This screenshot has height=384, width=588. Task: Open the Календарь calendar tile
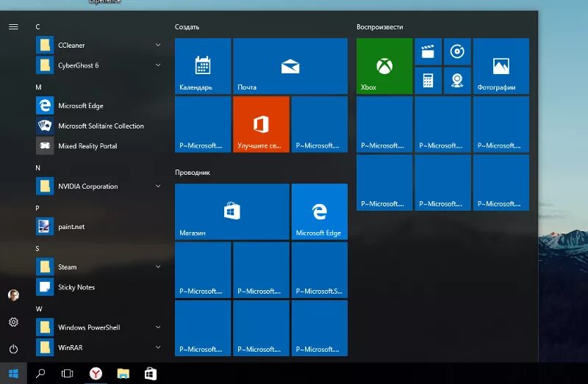[203, 66]
